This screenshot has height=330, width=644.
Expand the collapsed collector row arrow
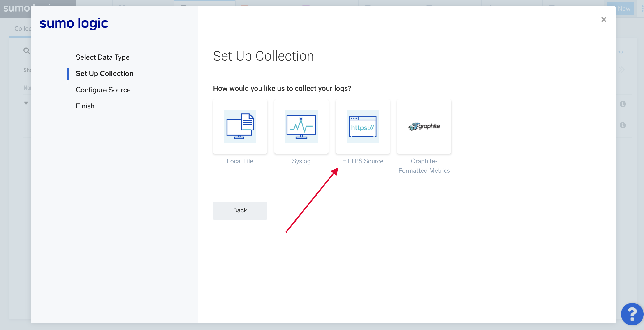click(x=26, y=103)
